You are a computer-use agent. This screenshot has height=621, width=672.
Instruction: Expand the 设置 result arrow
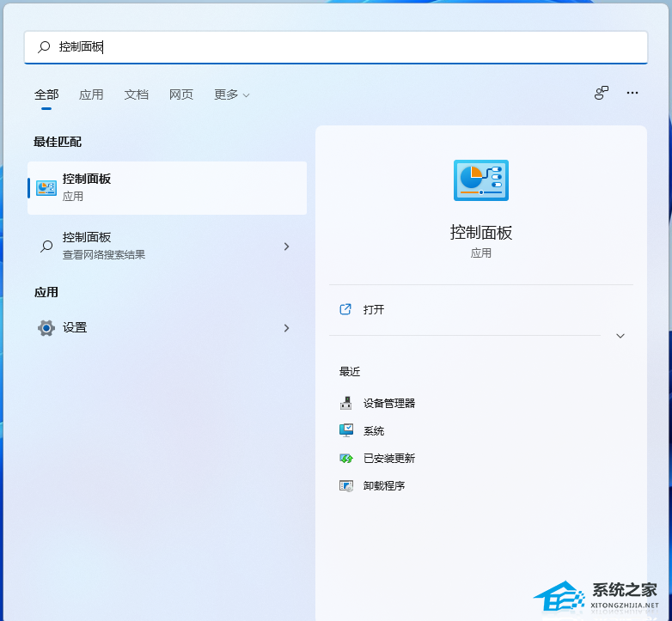286,328
